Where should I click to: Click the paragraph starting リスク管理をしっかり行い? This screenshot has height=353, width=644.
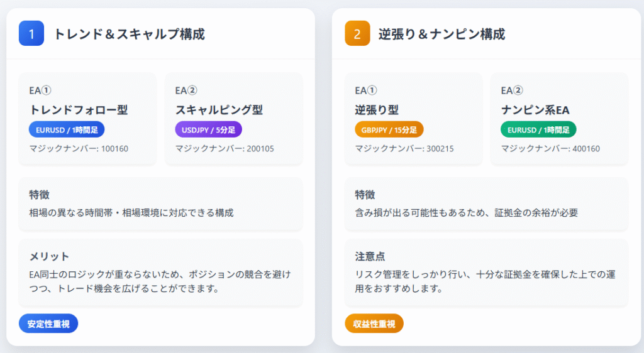486,281
